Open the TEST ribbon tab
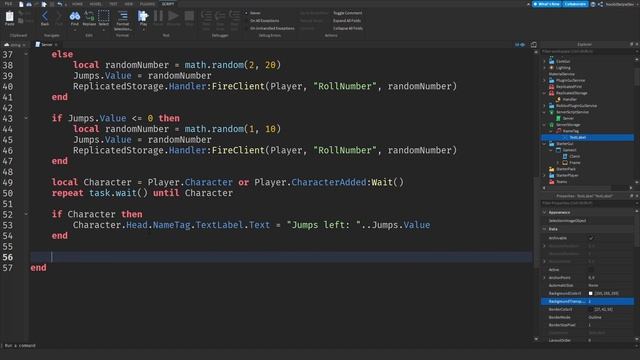Screen dimensions: 640x360 pyautogui.click(x=113, y=4)
